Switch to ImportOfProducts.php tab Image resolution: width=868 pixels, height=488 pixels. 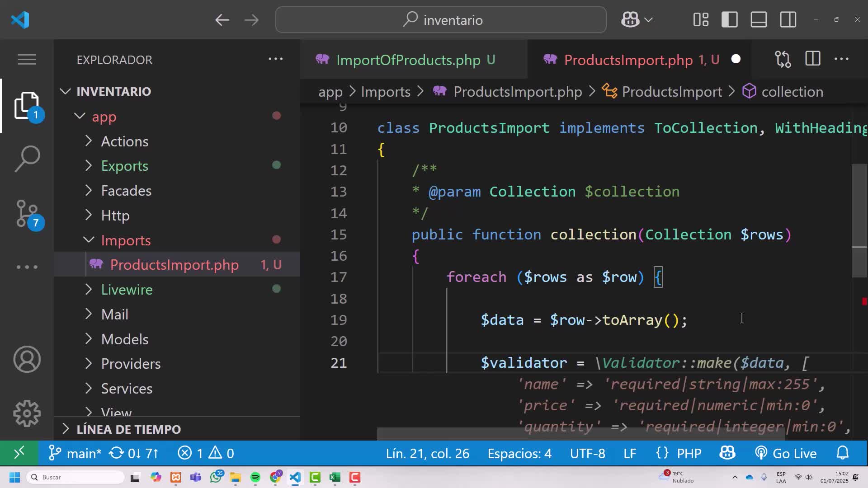[x=414, y=60]
